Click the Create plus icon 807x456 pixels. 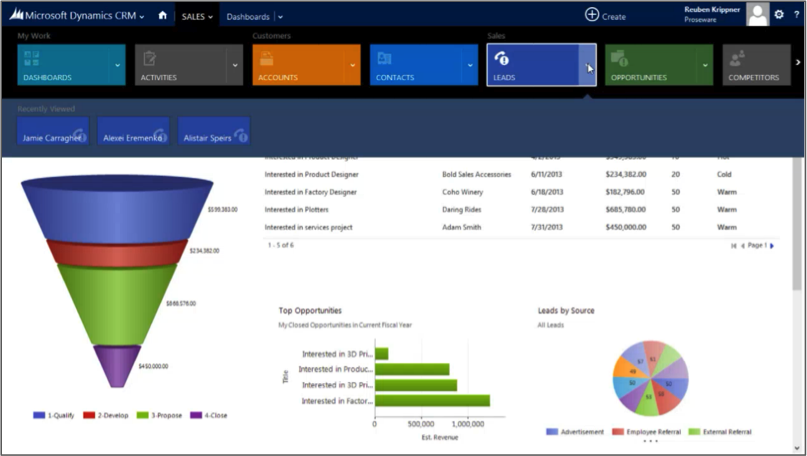click(592, 15)
